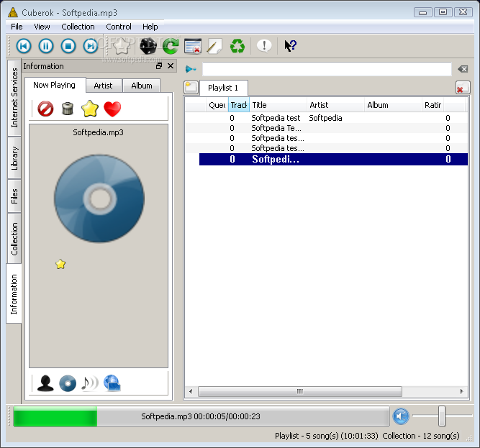Click the playlist scroll left arrow
The image size is (480, 448).
point(191,391)
